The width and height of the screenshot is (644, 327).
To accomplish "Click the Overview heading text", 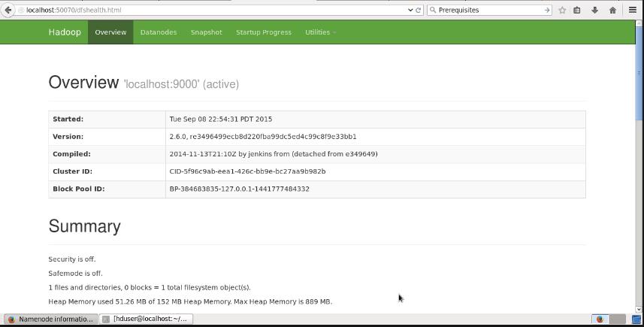I will click(x=83, y=82).
